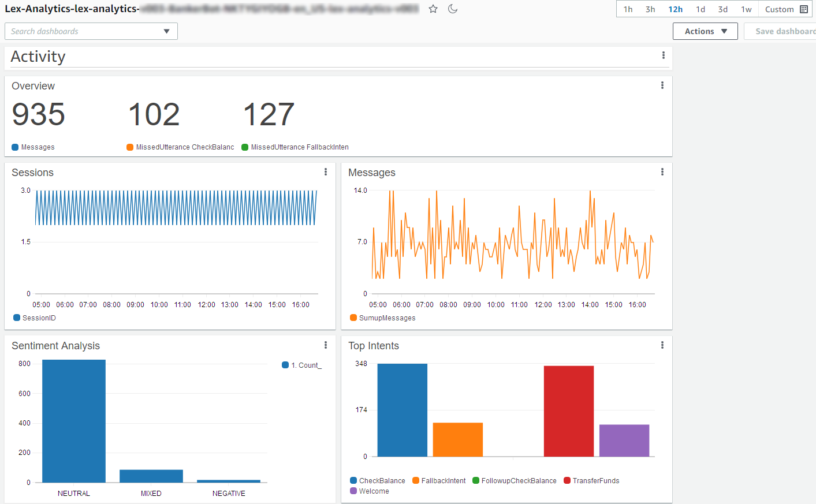The image size is (816, 504).
Task: Open the Actions dropdown menu
Action: tap(705, 31)
